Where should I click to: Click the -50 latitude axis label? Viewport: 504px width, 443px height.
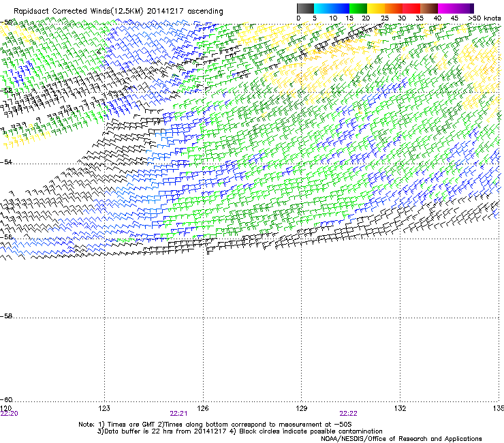[x=6, y=22]
